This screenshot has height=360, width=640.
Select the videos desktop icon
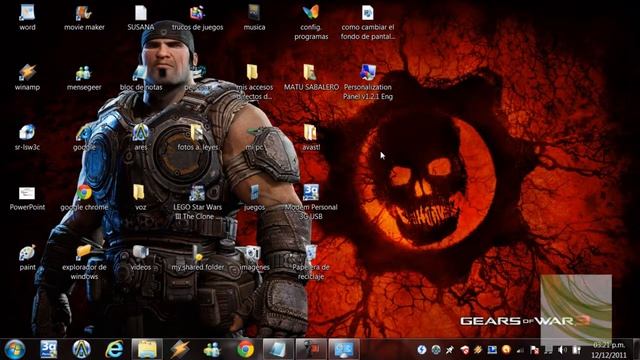pos(141,258)
